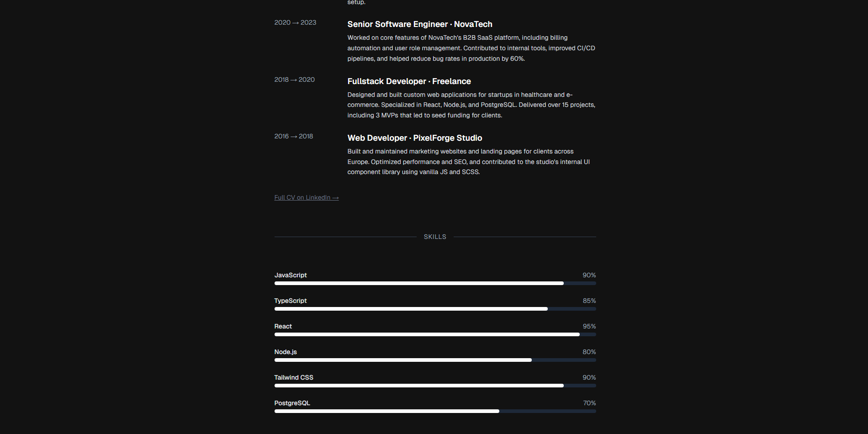This screenshot has width=868, height=434.
Task: Select the Web Developer · PixelForge Studio heading
Action: point(415,138)
